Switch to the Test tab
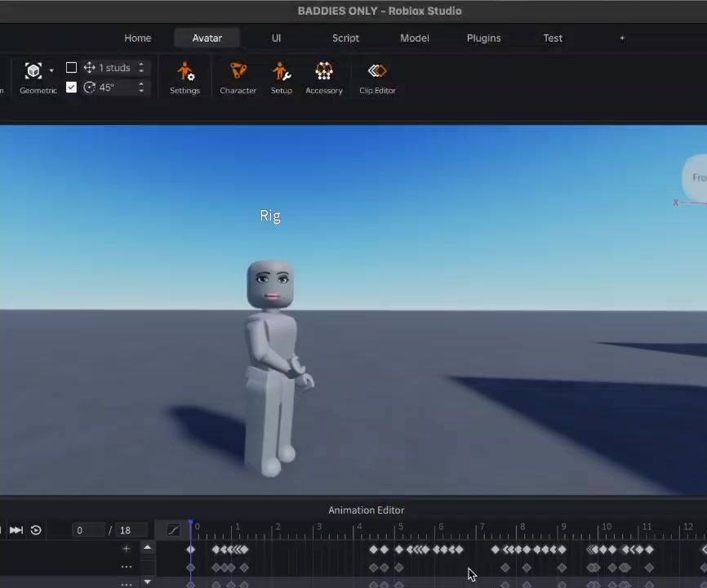The width and height of the screenshot is (707, 588). pyautogui.click(x=553, y=38)
